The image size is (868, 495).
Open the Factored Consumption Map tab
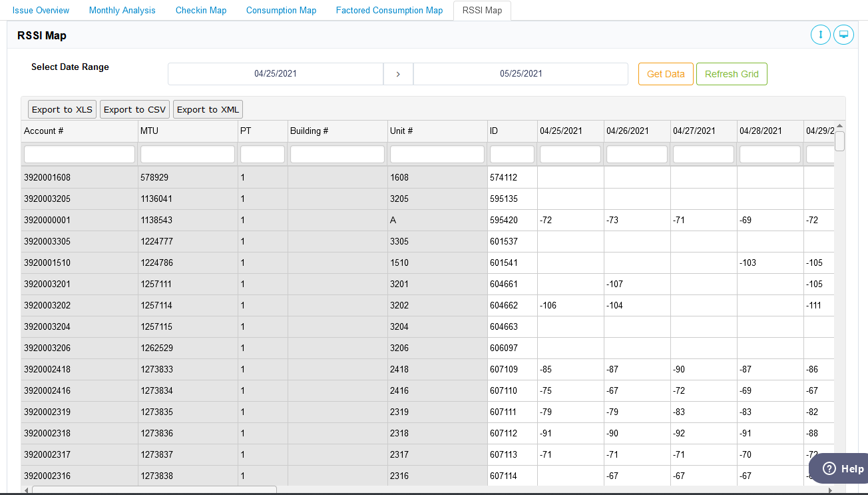(x=389, y=10)
